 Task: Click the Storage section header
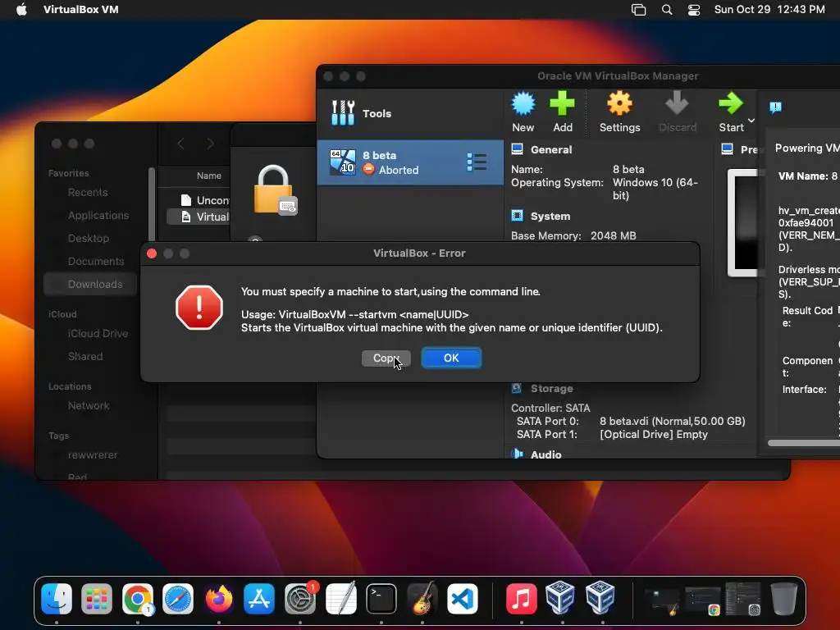click(551, 388)
